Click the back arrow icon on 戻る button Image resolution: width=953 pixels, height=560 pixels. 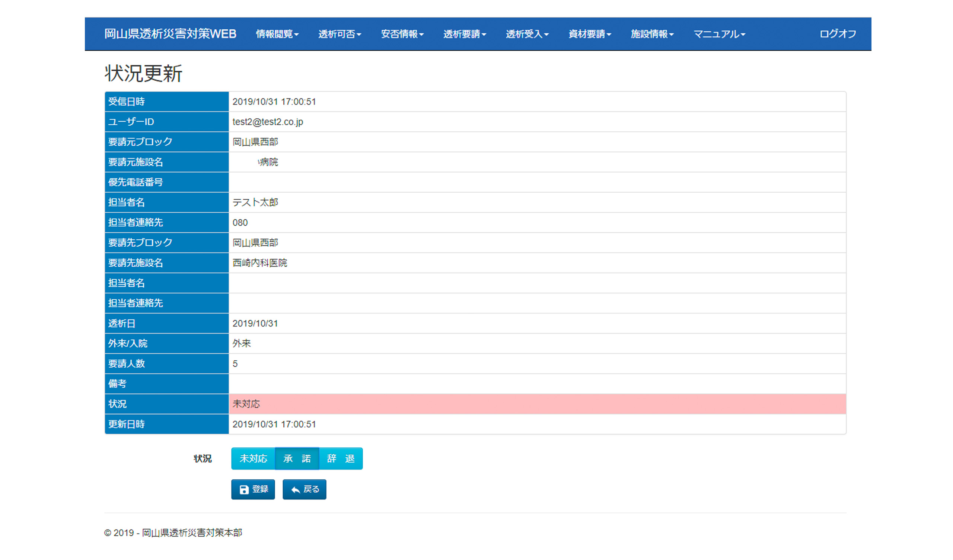295,490
